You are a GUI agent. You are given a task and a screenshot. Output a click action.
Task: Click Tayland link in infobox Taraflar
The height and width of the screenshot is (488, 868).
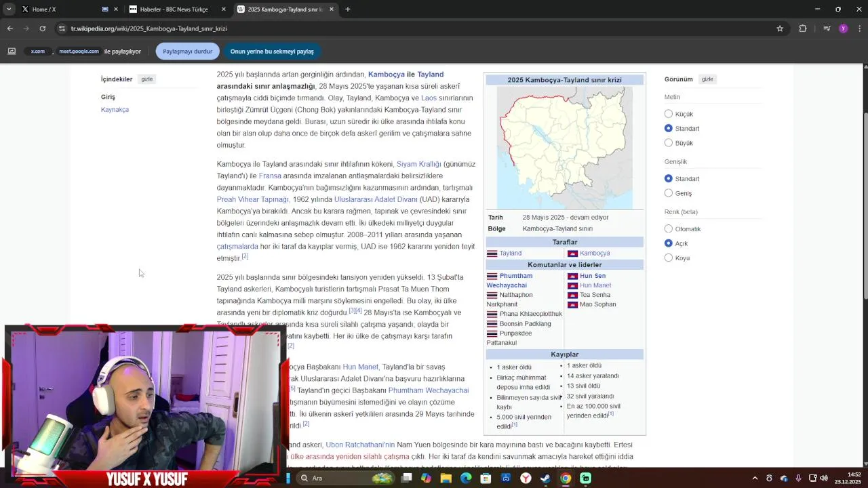click(511, 253)
